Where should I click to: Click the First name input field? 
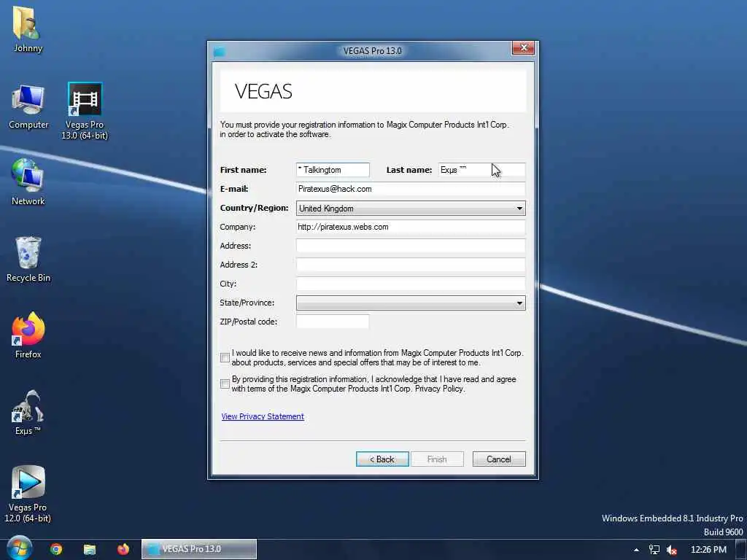(x=333, y=170)
